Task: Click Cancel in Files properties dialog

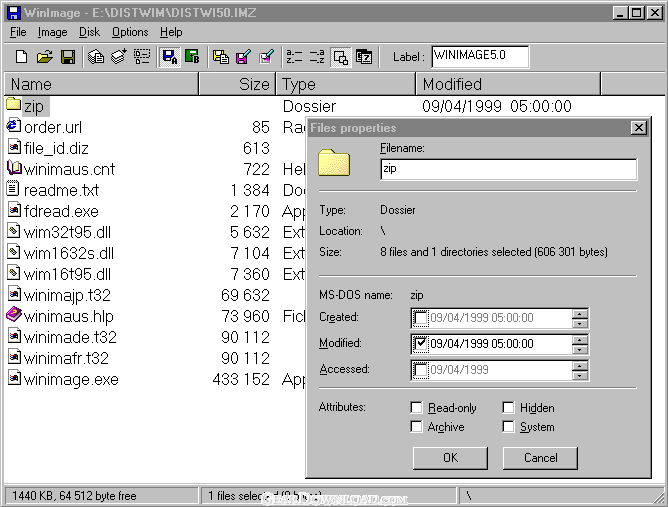Action: pos(540,458)
